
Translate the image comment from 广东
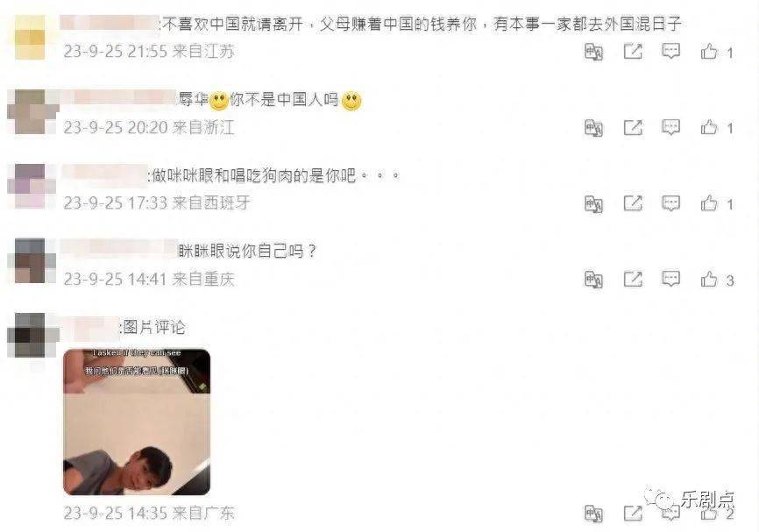point(593,514)
